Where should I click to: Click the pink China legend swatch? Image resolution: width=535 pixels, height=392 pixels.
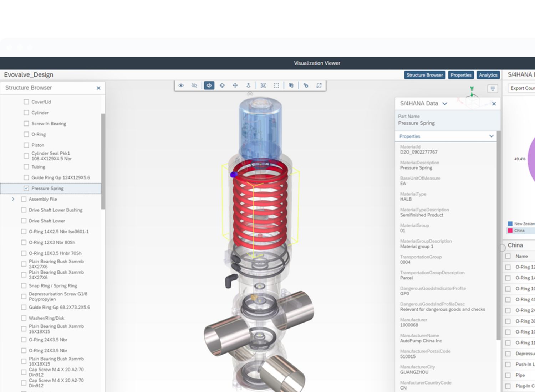(510, 231)
